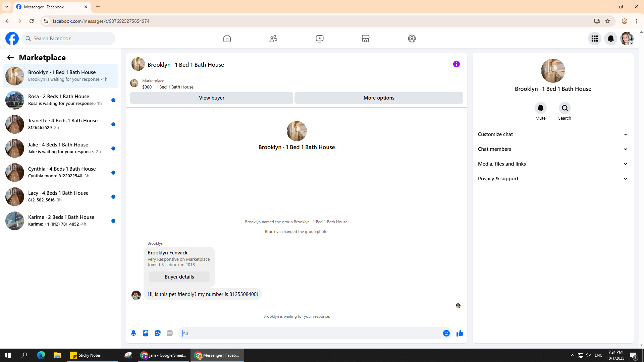Click the More options button
Screen dimensions: 644x362
(x=379, y=98)
